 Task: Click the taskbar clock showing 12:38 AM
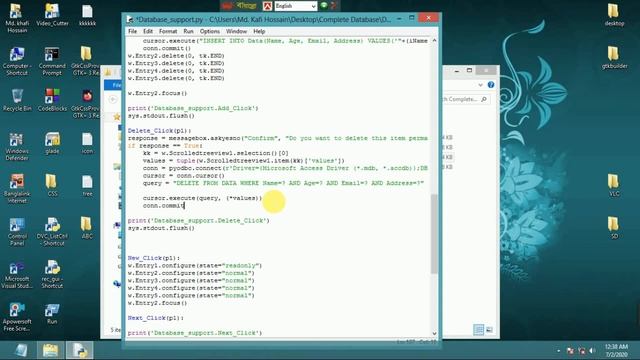[616, 351]
